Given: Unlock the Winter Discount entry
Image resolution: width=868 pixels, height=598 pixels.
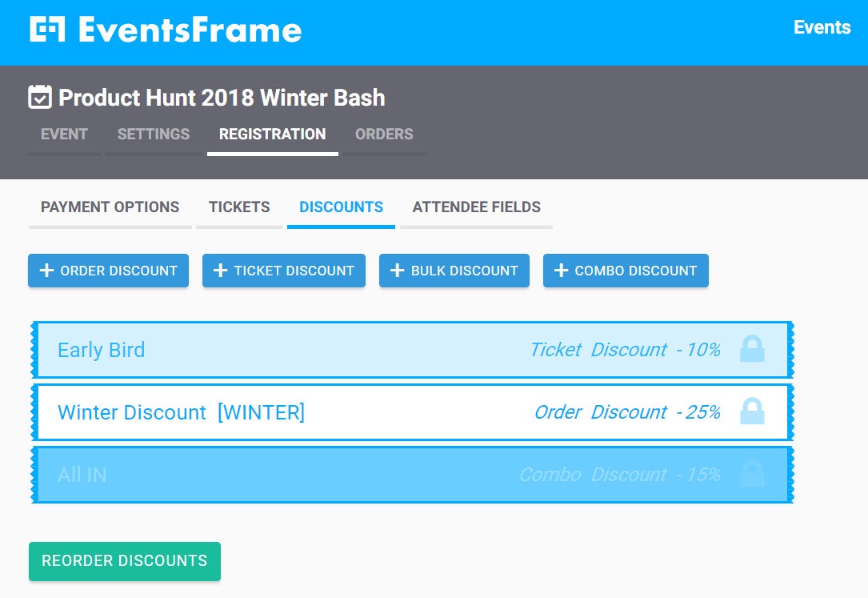Looking at the screenshot, I should [x=752, y=411].
